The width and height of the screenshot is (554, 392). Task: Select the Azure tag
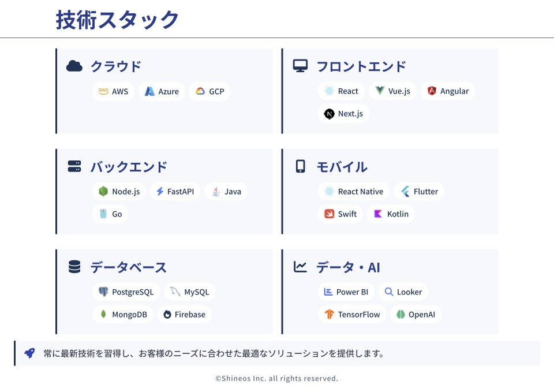coord(162,91)
